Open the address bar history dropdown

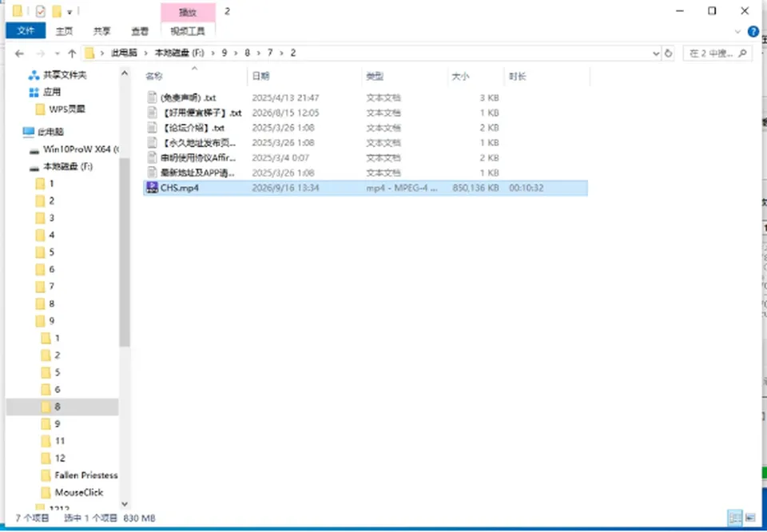click(656, 54)
